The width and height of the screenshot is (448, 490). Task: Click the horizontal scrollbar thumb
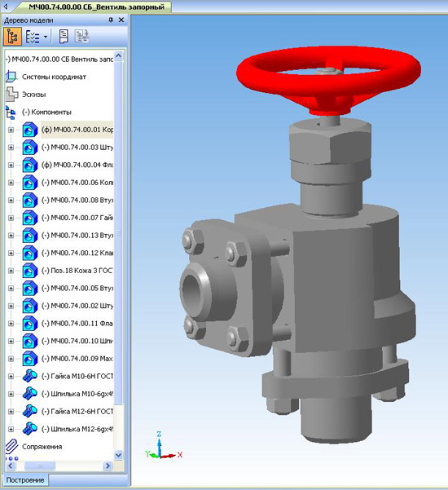tap(39, 466)
